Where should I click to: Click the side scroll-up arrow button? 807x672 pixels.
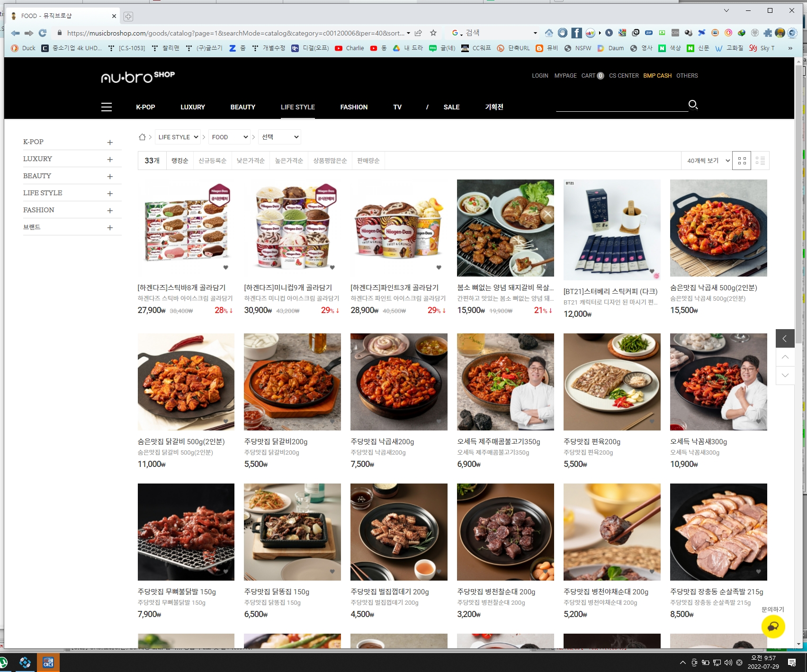pyautogui.click(x=785, y=357)
